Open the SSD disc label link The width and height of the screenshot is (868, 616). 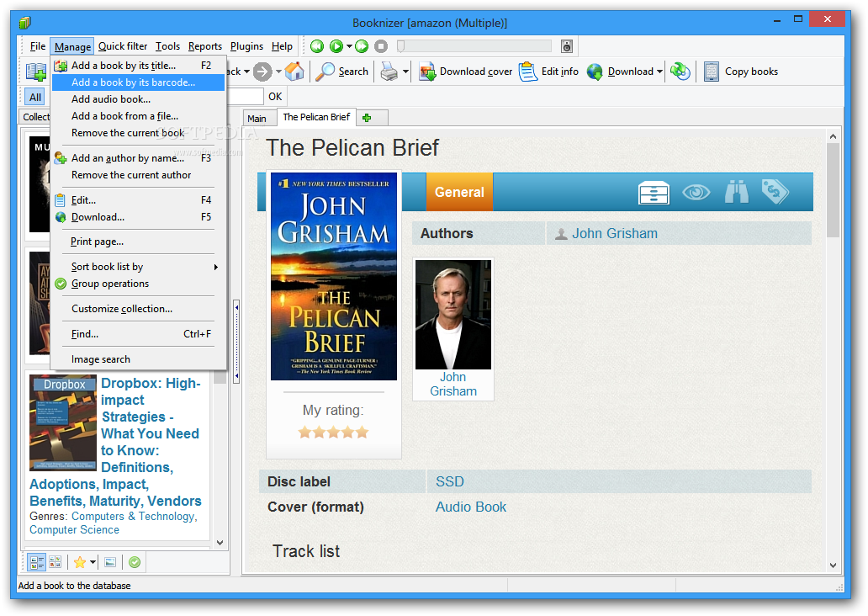click(x=449, y=482)
